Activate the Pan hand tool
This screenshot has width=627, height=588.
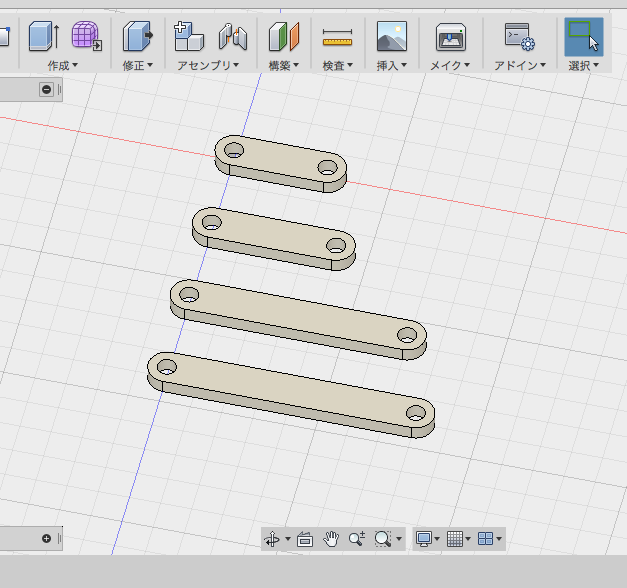point(331,539)
